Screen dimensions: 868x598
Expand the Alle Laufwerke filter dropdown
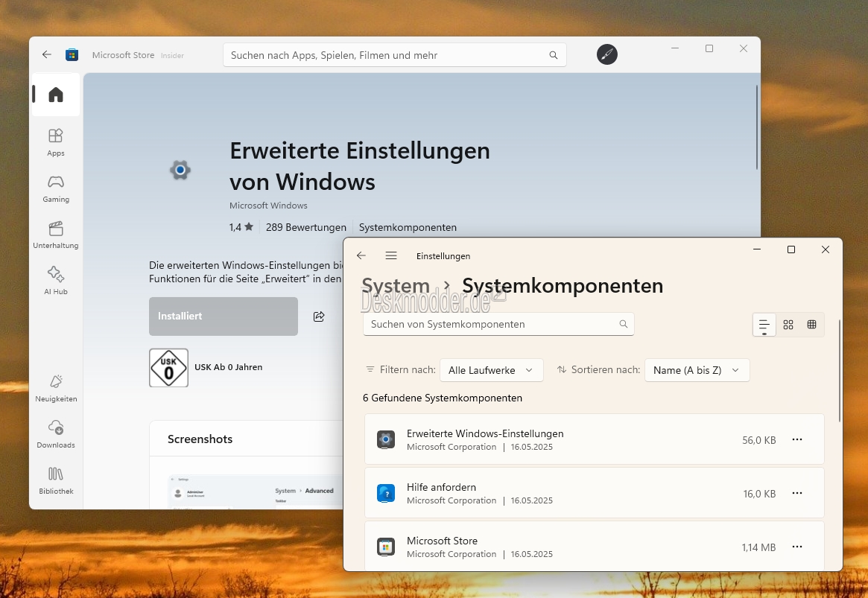tap(492, 370)
